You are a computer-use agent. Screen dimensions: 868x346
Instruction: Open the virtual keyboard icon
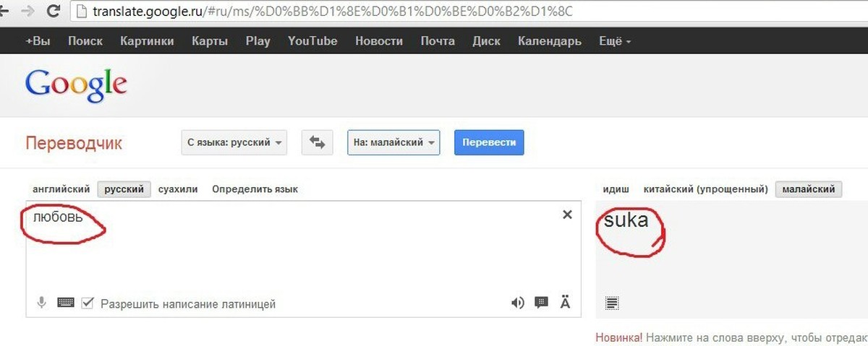[65, 303]
